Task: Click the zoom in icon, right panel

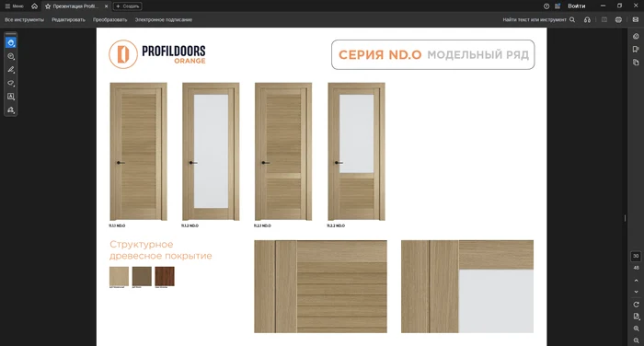Action: (x=637, y=329)
